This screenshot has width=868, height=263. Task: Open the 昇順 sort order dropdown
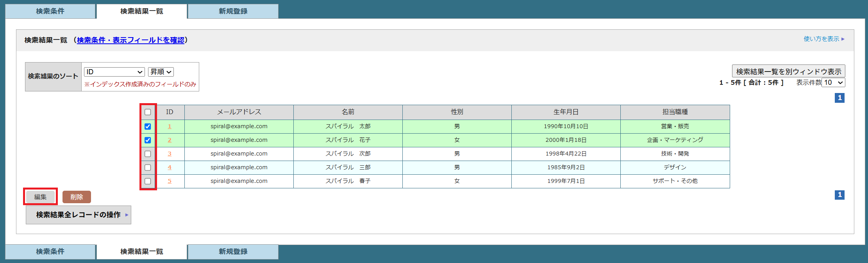click(x=161, y=72)
